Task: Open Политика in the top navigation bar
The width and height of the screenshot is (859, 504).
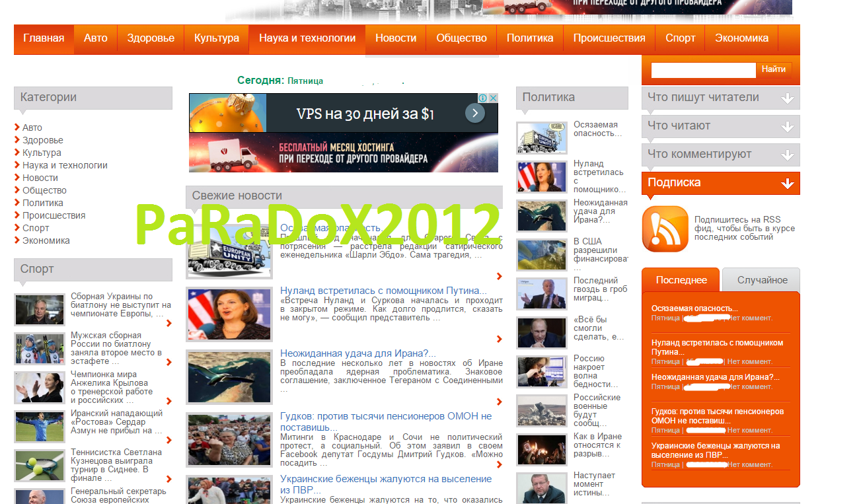Action: point(530,38)
